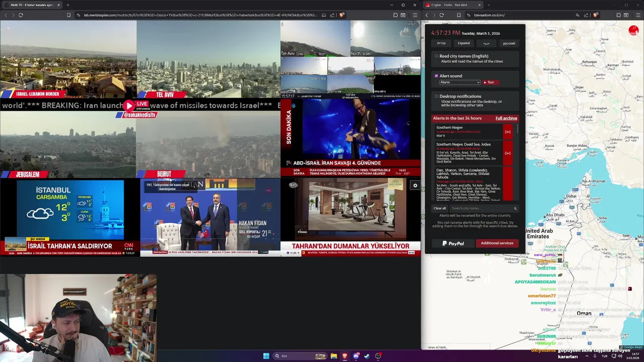Click the date 'Tuesday, March 3, 2026'
The height and width of the screenshot is (362, 644).
(x=481, y=34)
